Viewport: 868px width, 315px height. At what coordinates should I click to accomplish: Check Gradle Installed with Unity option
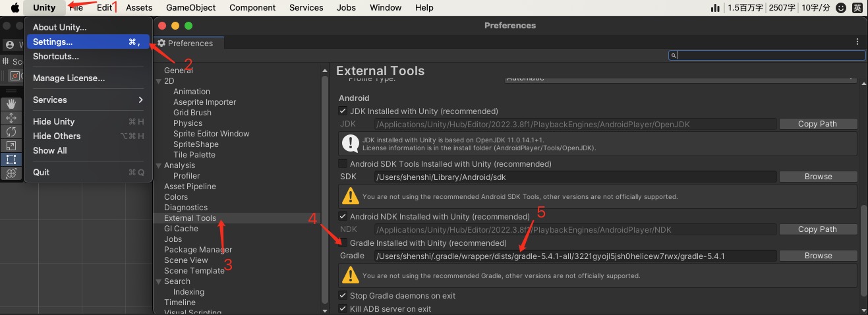343,243
